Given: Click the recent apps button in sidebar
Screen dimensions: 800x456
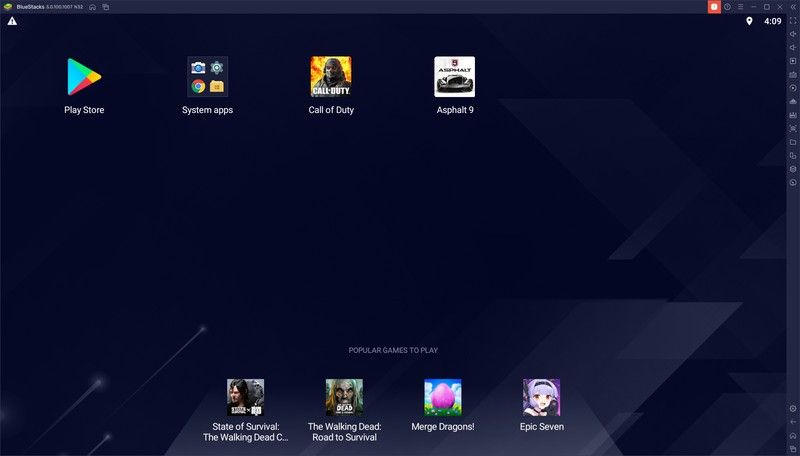Looking at the screenshot, I should 793,448.
